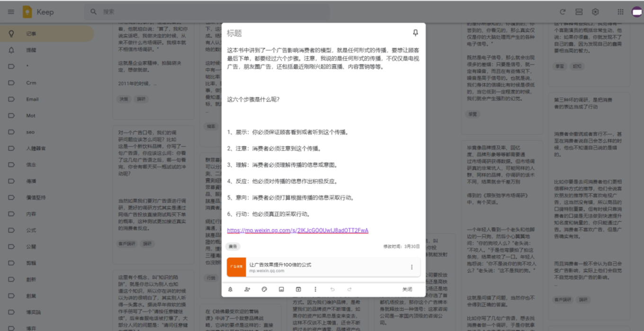This screenshot has width=644, height=331.
Task: Click the Keep text in the header
Action: tap(45, 12)
